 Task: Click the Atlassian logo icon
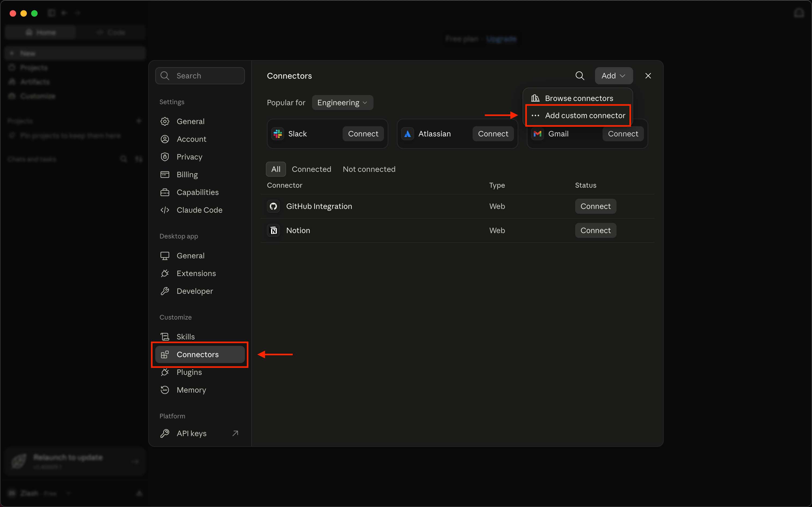407,134
